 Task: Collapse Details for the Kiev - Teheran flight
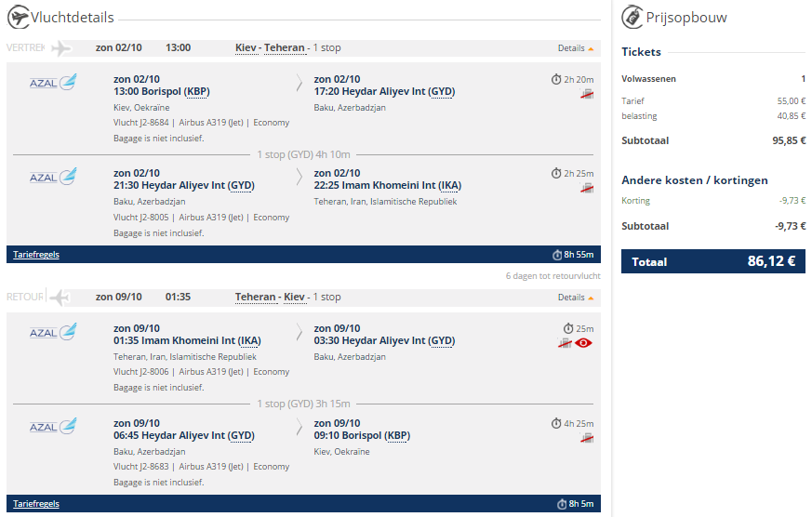pyautogui.click(x=576, y=48)
